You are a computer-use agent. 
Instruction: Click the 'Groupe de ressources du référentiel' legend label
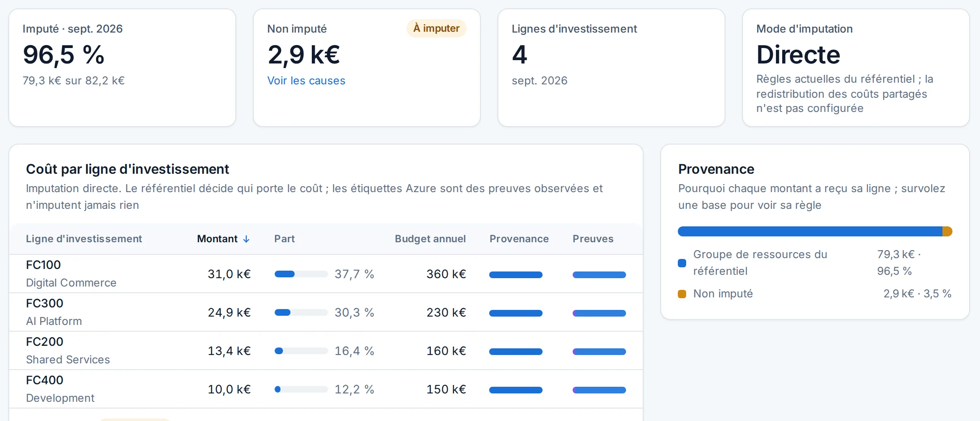click(760, 263)
